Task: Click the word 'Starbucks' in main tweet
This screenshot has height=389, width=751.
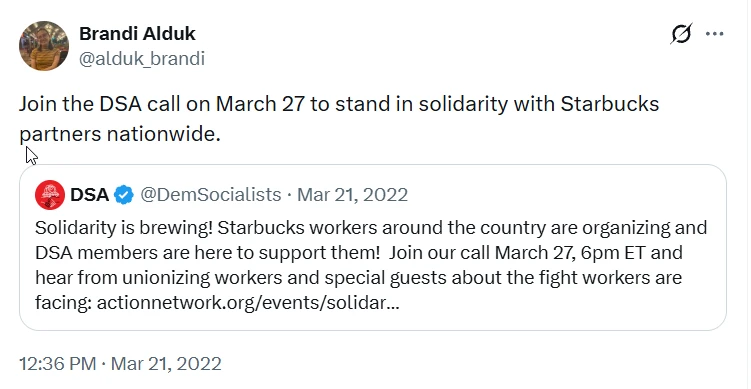Action: click(610, 104)
